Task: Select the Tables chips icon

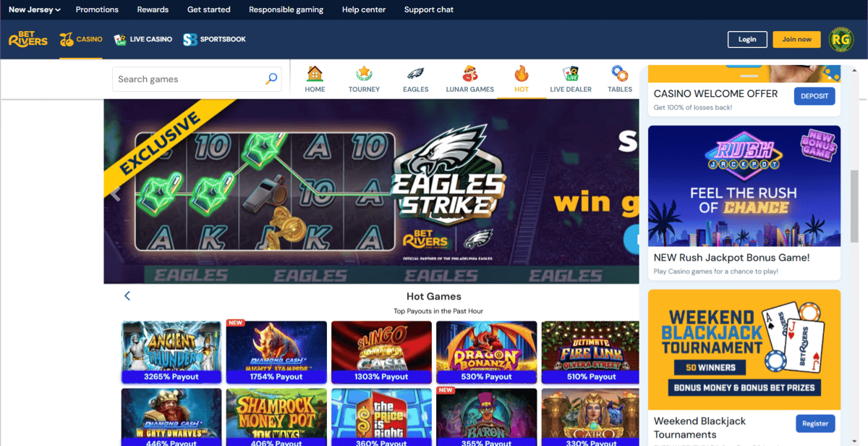Action: (x=620, y=74)
